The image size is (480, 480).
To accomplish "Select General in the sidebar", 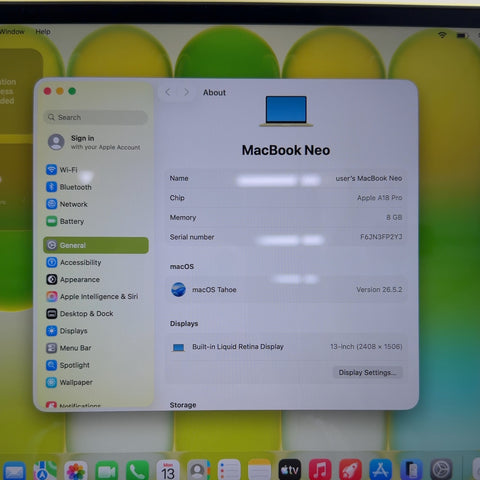I will tap(96, 245).
